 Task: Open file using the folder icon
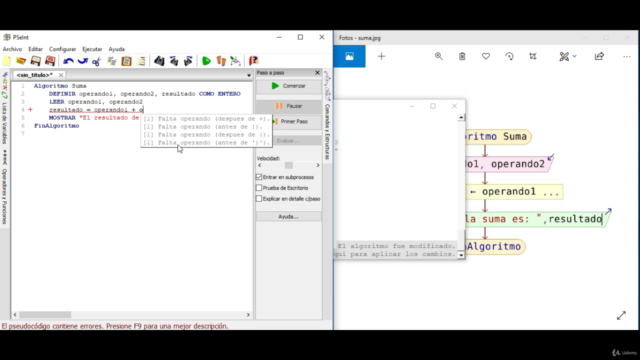pyautogui.click(x=21, y=61)
